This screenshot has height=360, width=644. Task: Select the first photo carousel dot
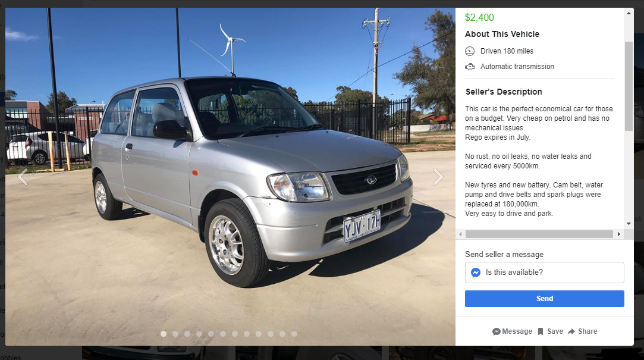pos(164,334)
